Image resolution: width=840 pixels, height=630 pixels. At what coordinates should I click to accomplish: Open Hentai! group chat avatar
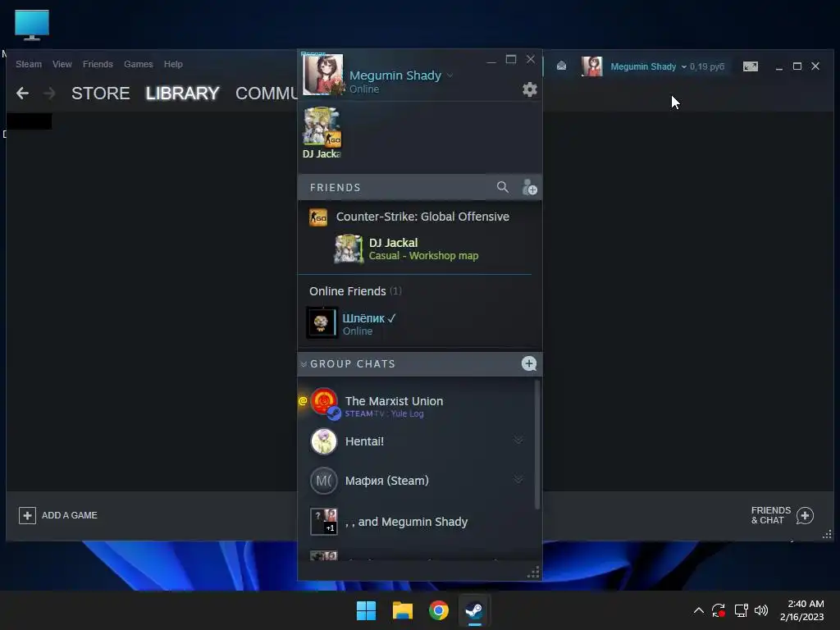(x=324, y=441)
